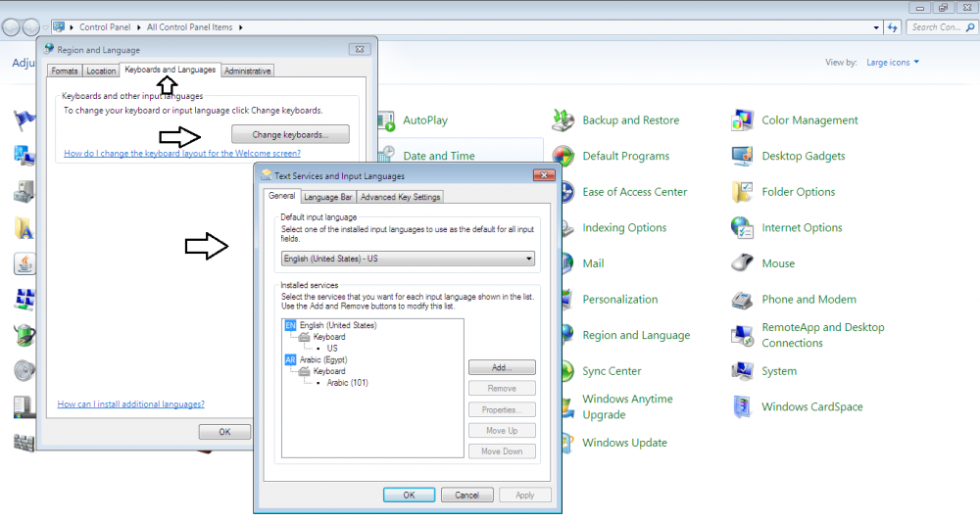The width and height of the screenshot is (980, 521).
Task: Open Color Management icon
Action: click(x=742, y=119)
